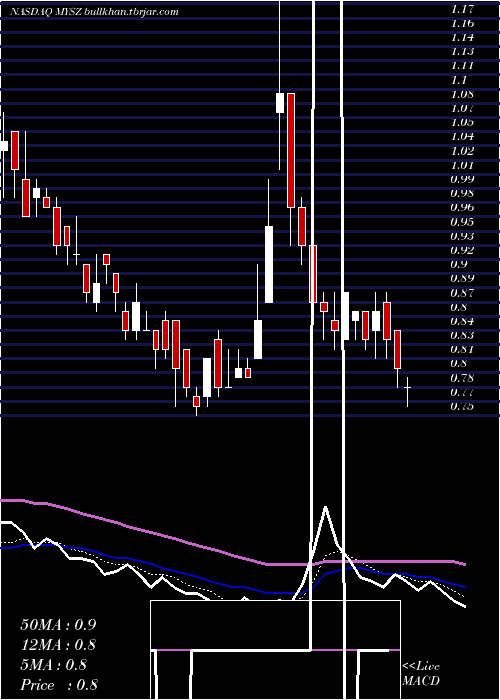The image size is (500, 700).
Task: Select the 0.99 price axis label
Action: (x=462, y=179)
